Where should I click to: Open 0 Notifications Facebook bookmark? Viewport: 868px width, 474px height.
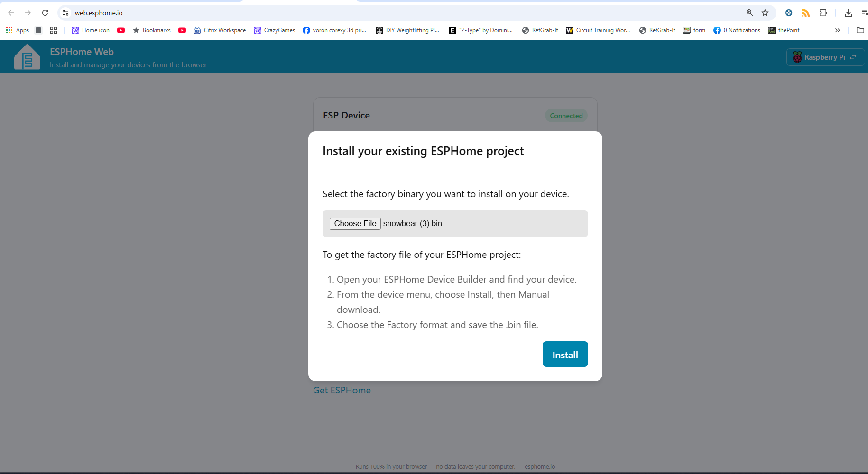click(x=737, y=30)
